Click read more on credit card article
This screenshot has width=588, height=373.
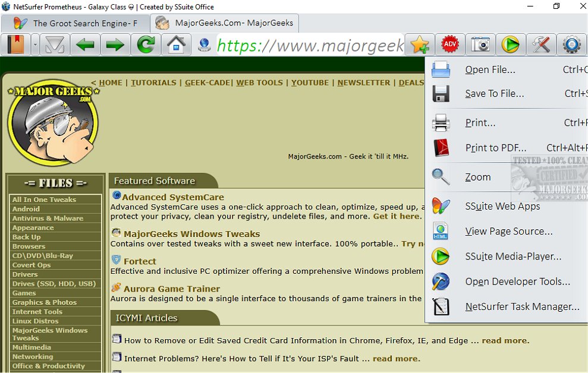[x=505, y=340]
